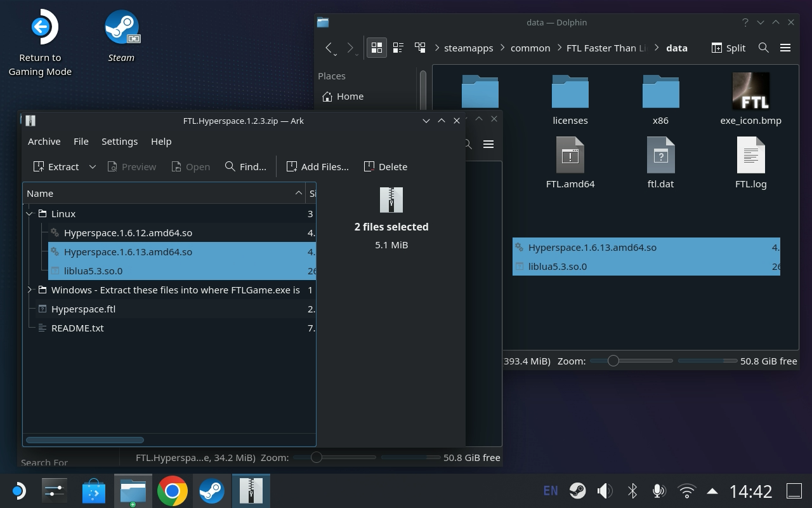The width and height of the screenshot is (812, 508).
Task: Open the Return to Gaming Mode desktop icon
Action: pos(40,43)
